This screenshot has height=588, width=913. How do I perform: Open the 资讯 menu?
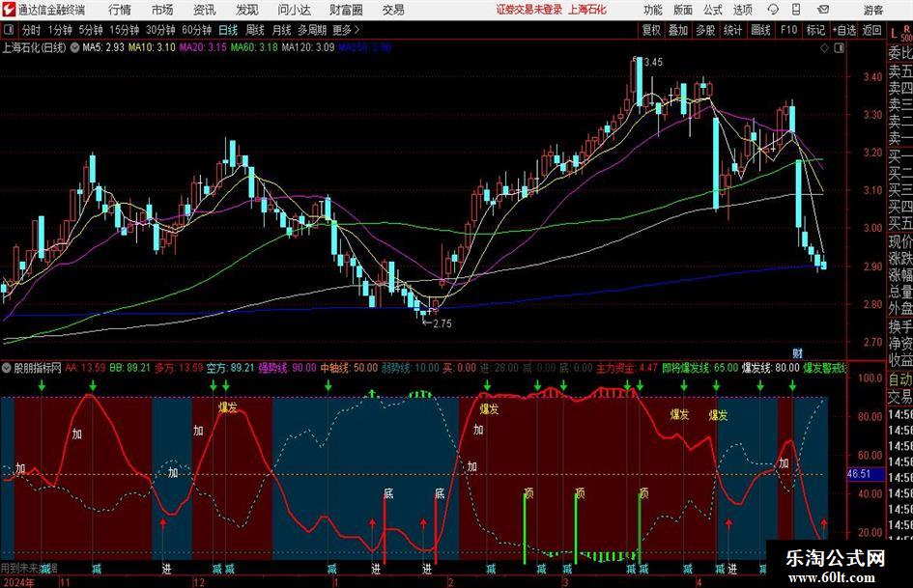[x=205, y=10]
